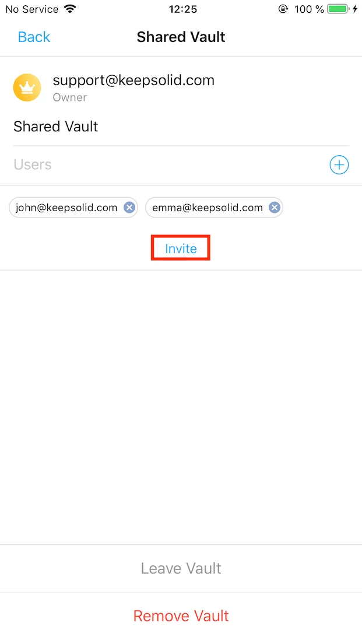Tap the Shared Vault title in header
The image size is (362, 644).
(x=181, y=37)
